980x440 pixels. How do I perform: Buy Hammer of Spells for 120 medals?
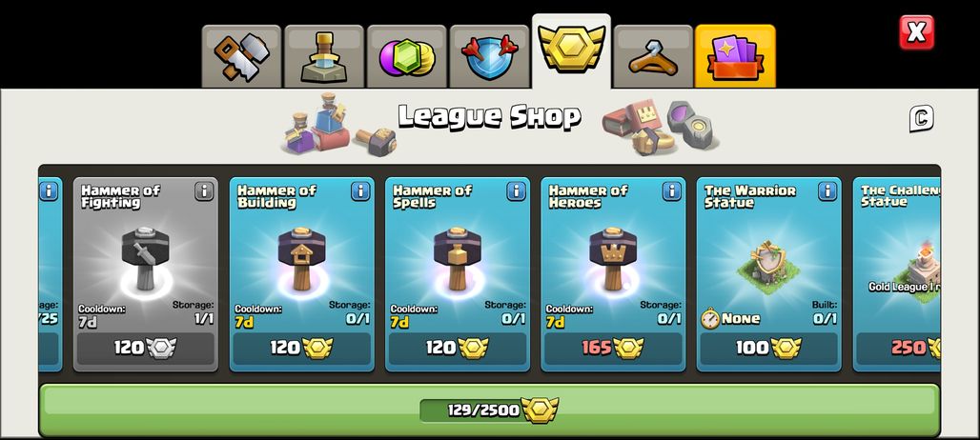(x=458, y=349)
